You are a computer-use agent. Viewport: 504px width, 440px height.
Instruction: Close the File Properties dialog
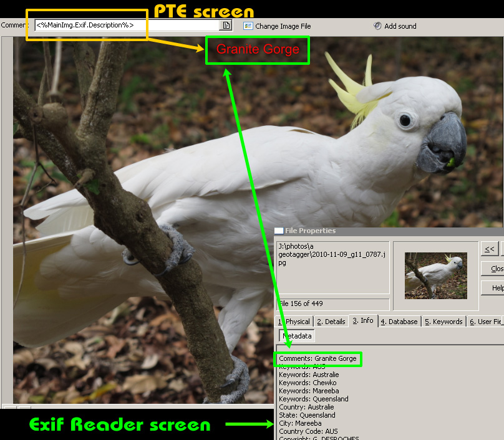(492, 269)
